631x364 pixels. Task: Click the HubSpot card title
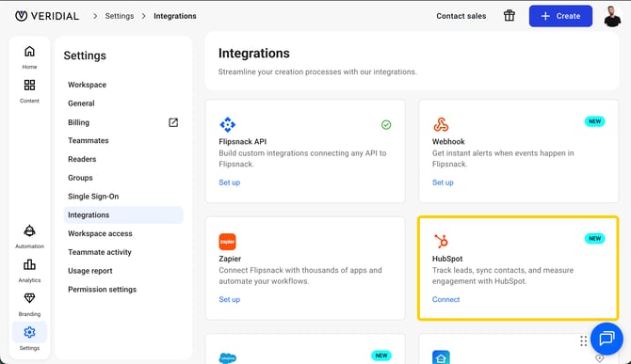(447, 259)
